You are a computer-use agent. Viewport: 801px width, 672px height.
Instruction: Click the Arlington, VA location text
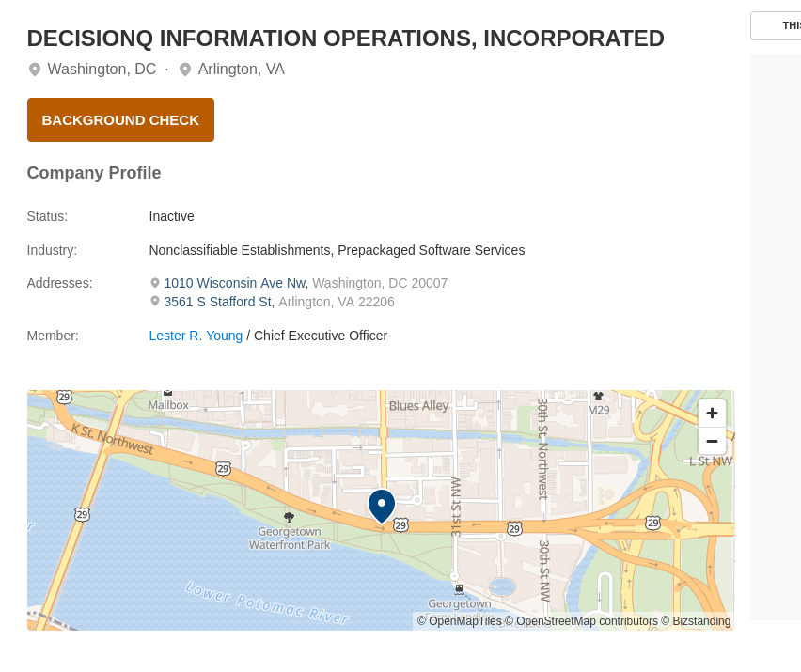(x=241, y=69)
